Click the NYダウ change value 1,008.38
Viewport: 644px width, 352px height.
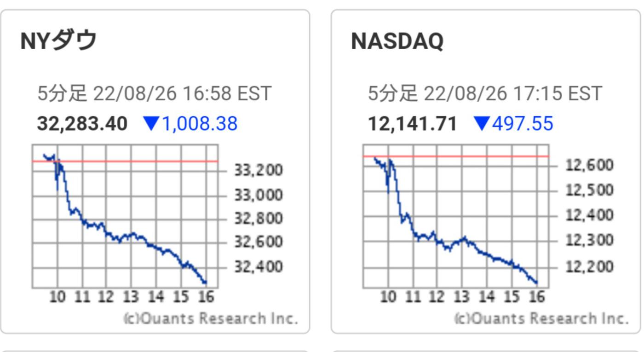pyautogui.click(x=200, y=124)
